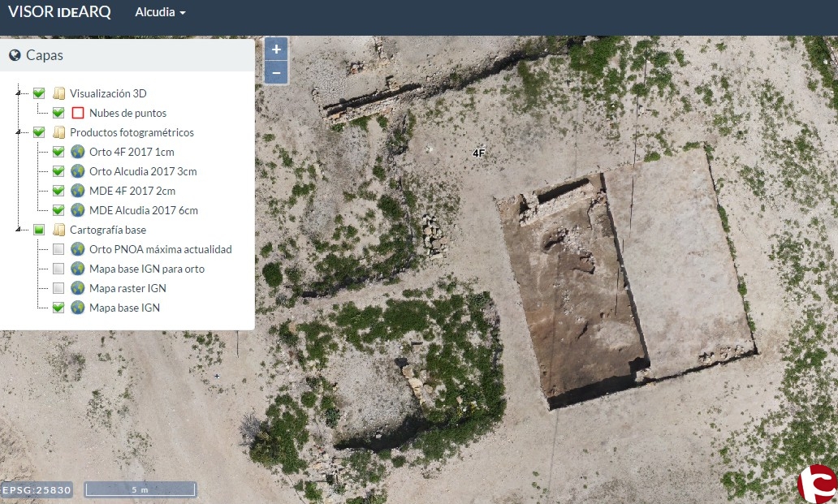Click the red logo in bottom-right corner
The width and height of the screenshot is (838, 504).
click(816, 484)
